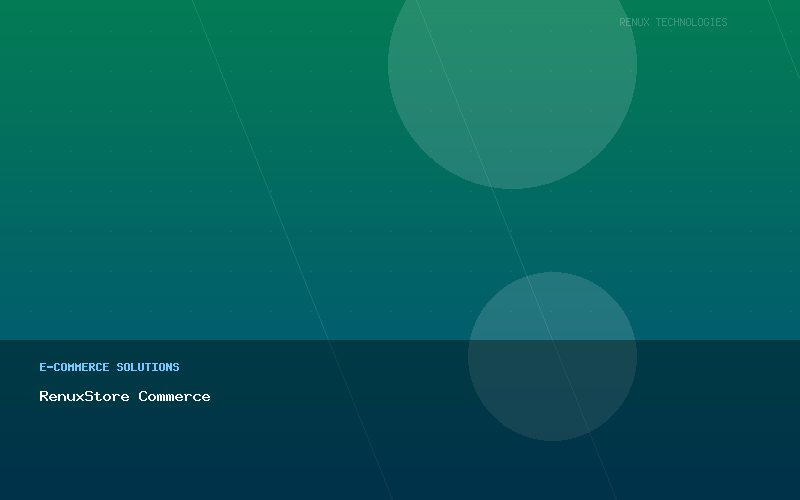This screenshot has height=500, width=800.
Task: Click the word TECHNOLOGIES in the header
Action: tap(691, 22)
